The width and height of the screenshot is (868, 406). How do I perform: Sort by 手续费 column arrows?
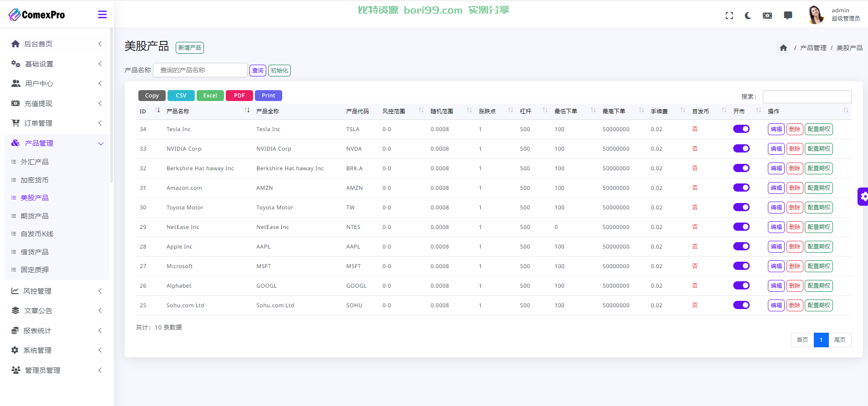tap(683, 110)
